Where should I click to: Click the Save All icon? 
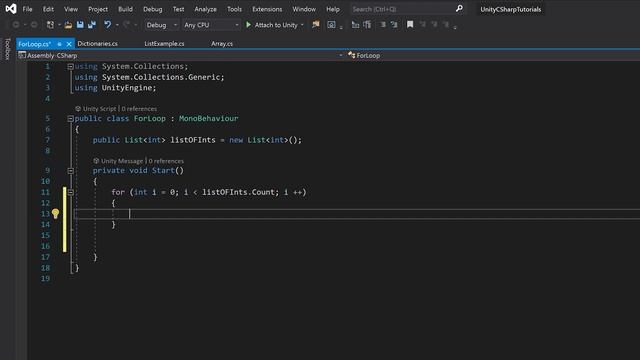92,25
